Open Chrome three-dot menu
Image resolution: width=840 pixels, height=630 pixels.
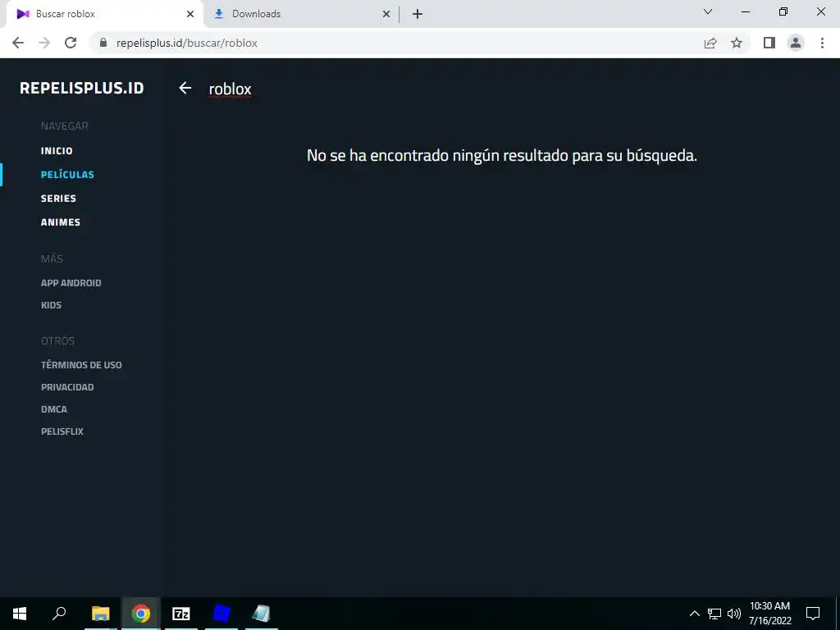tap(822, 43)
